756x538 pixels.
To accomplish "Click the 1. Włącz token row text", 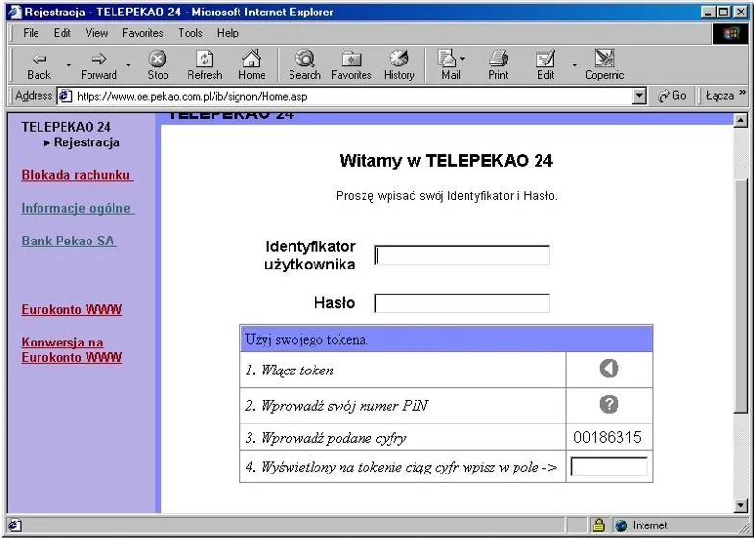I will click(x=290, y=371).
